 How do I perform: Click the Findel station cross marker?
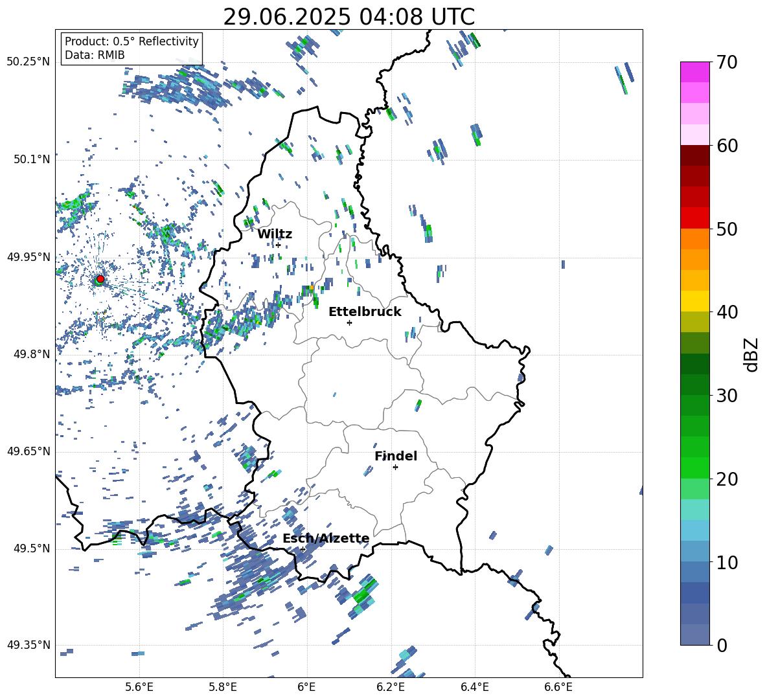click(x=395, y=468)
